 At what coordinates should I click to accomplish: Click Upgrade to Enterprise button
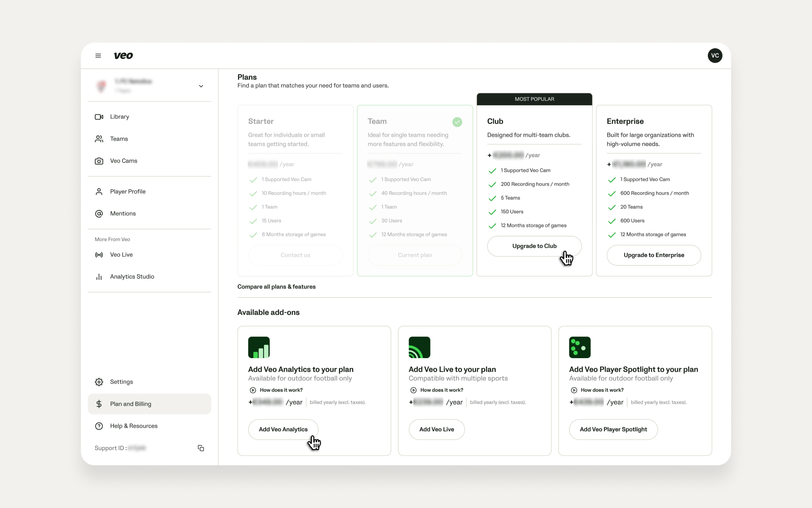coord(654,255)
